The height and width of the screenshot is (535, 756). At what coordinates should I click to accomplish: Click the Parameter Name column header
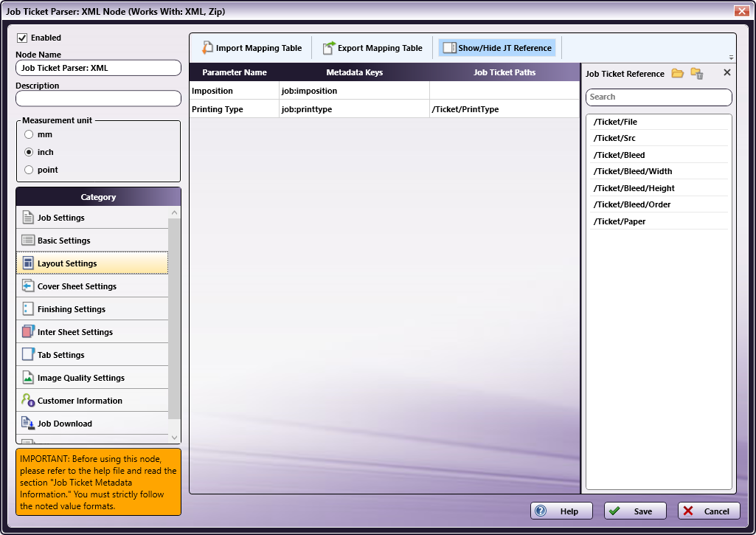point(235,72)
